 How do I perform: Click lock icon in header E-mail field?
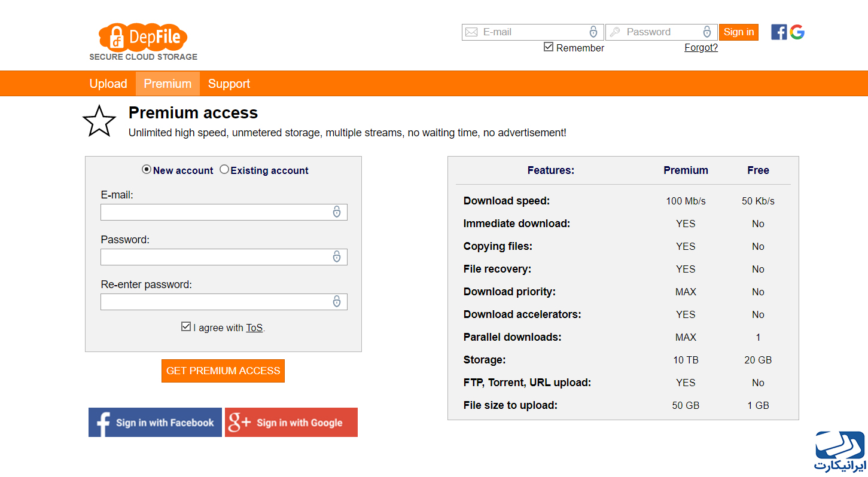coord(593,32)
